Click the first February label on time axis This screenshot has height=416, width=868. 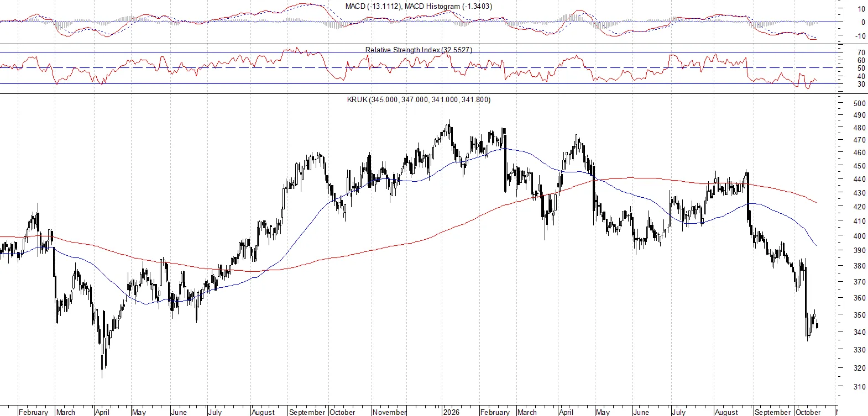point(33,412)
